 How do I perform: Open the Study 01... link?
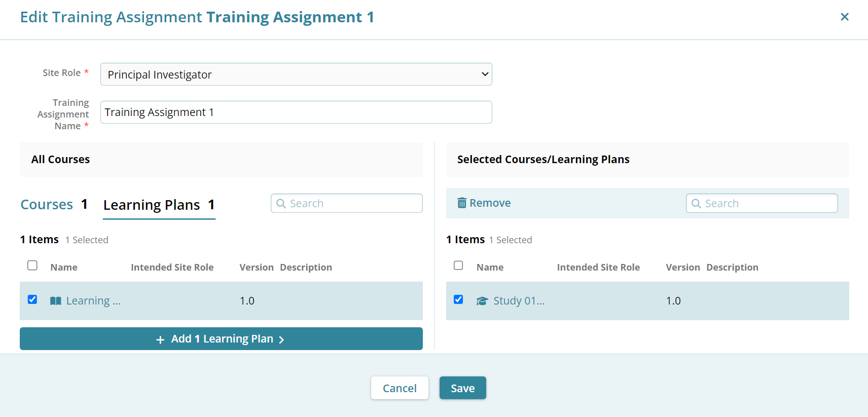[519, 301]
